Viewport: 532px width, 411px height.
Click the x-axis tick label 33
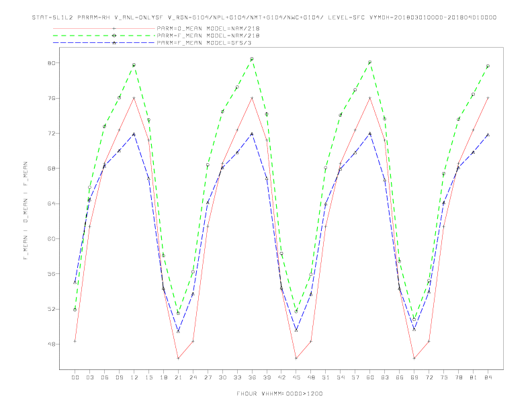[237, 377]
